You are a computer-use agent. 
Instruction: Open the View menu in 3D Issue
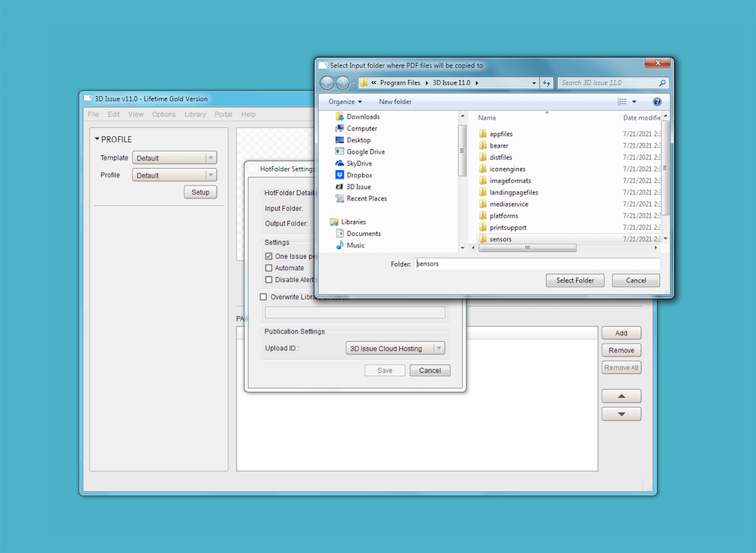pos(135,114)
